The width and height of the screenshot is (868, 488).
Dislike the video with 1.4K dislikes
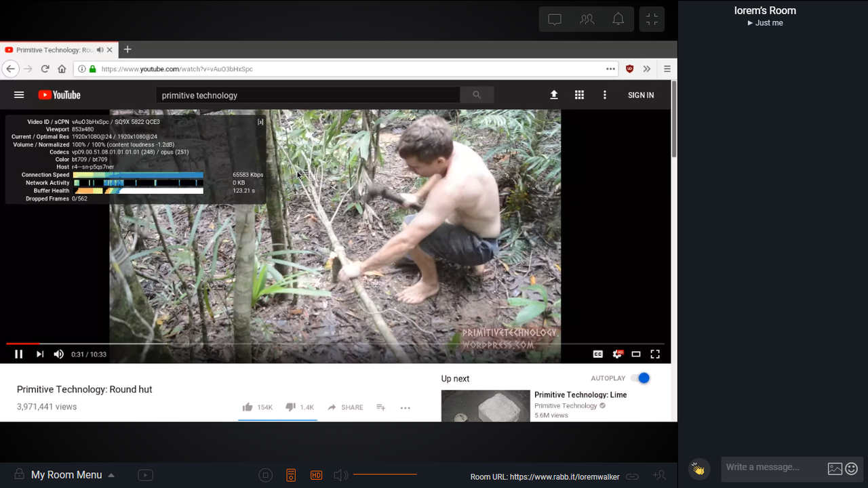[x=300, y=407]
